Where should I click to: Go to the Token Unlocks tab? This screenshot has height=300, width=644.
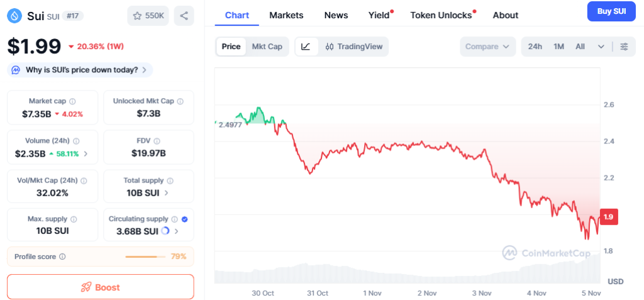441,15
